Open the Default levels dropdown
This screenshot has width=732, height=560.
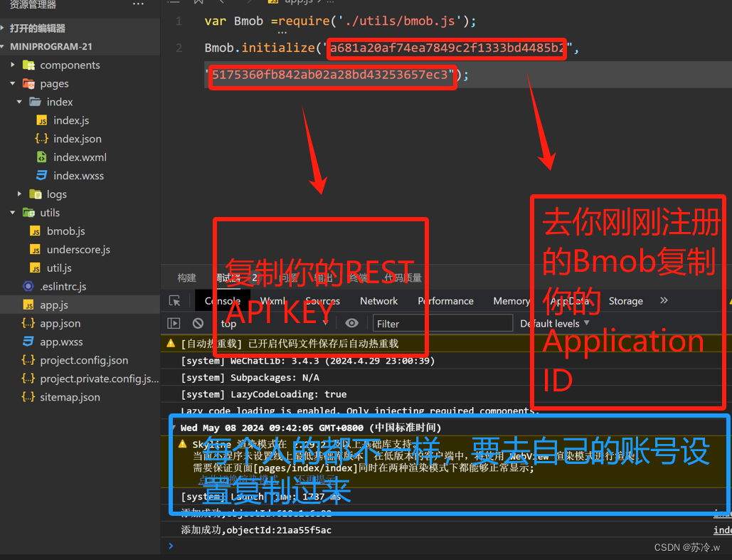[x=555, y=323]
